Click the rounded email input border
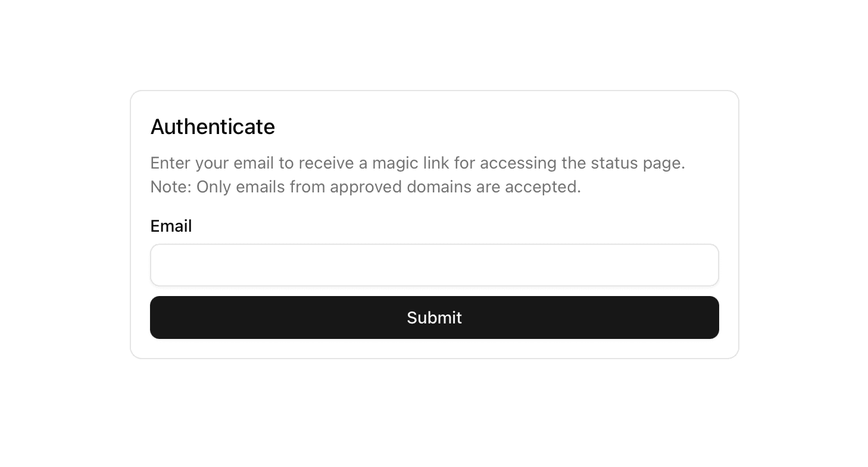Viewport: 868px width, 467px height. click(x=434, y=264)
